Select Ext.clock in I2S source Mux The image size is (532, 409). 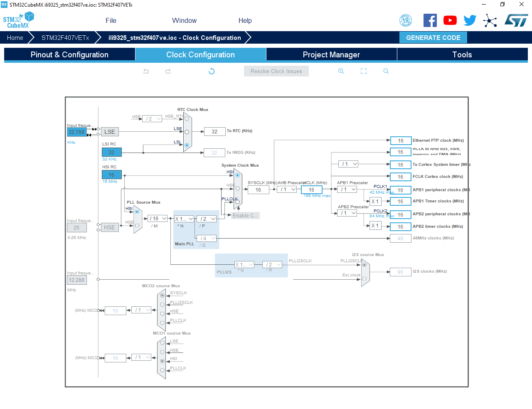(x=365, y=278)
